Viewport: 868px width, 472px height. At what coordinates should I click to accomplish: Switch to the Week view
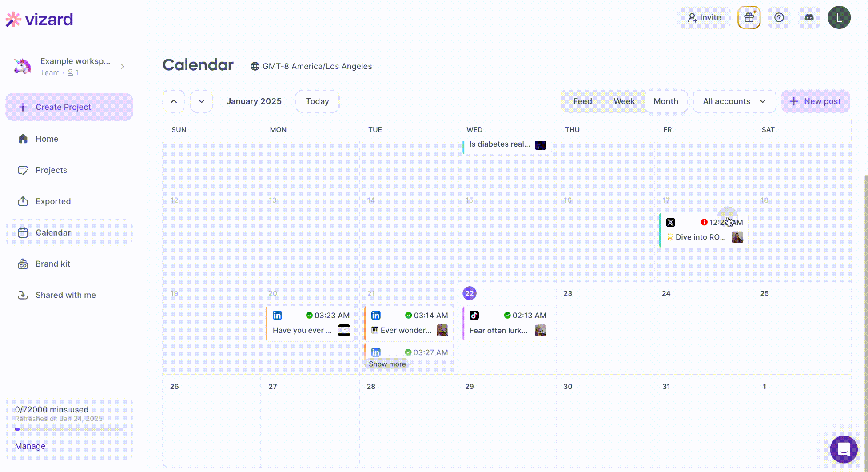624,101
